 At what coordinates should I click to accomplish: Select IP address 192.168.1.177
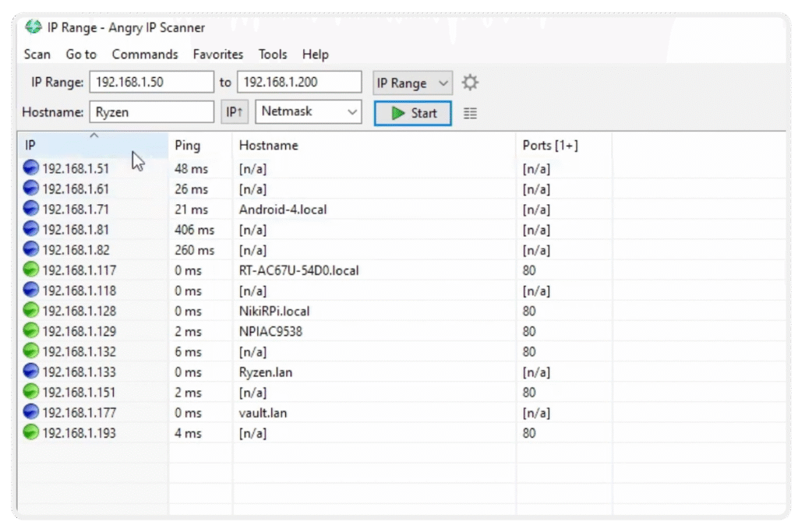pos(79,413)
